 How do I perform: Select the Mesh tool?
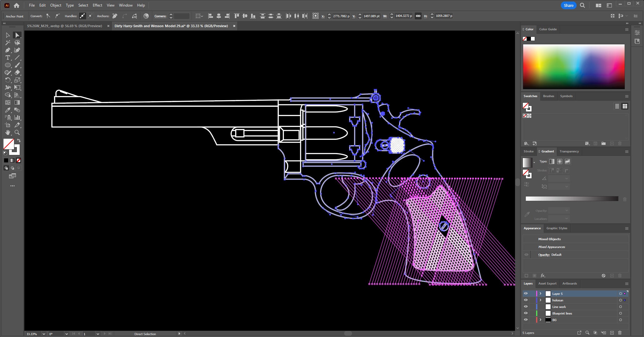click(8, 103)
